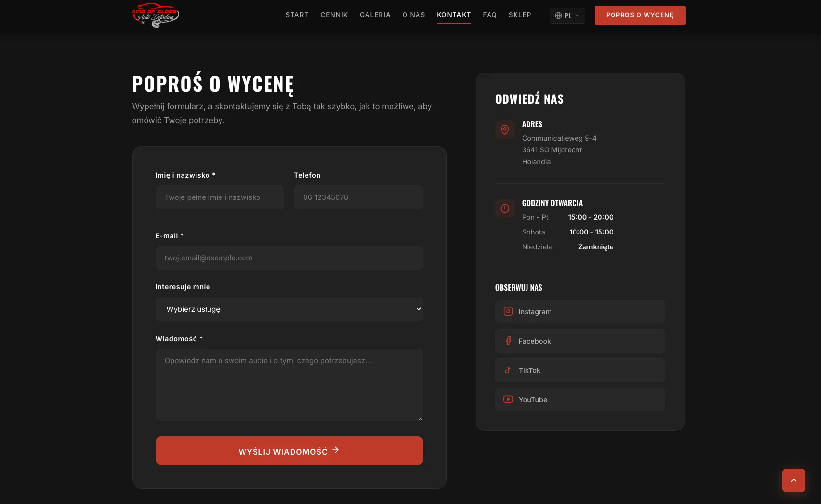Go to the Cennik menu item
This screenshot has height=504, width=821.
tap(334, 15)
